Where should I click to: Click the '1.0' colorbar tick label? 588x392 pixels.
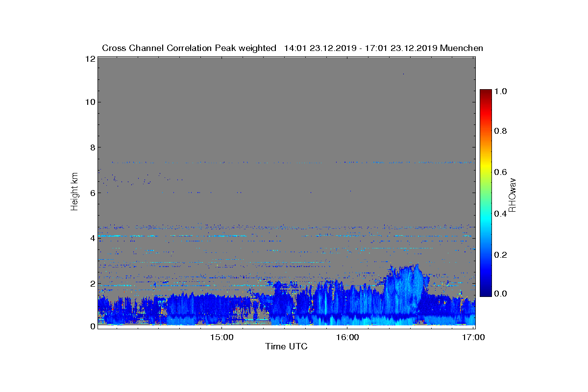click(501, 91)
